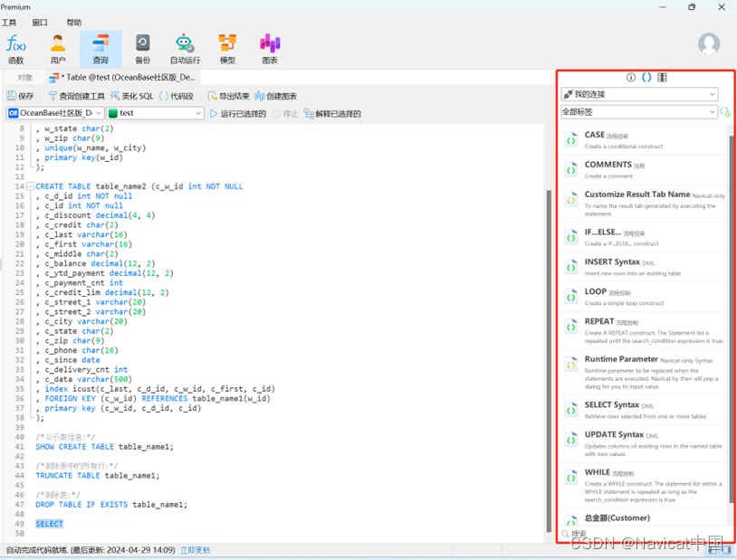
Task: Open 查询创建工具 query builder
Action: [77, 96]
